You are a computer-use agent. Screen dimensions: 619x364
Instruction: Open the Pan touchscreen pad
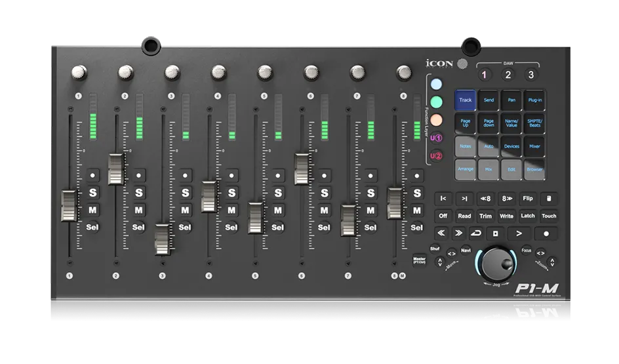(511, 100)
